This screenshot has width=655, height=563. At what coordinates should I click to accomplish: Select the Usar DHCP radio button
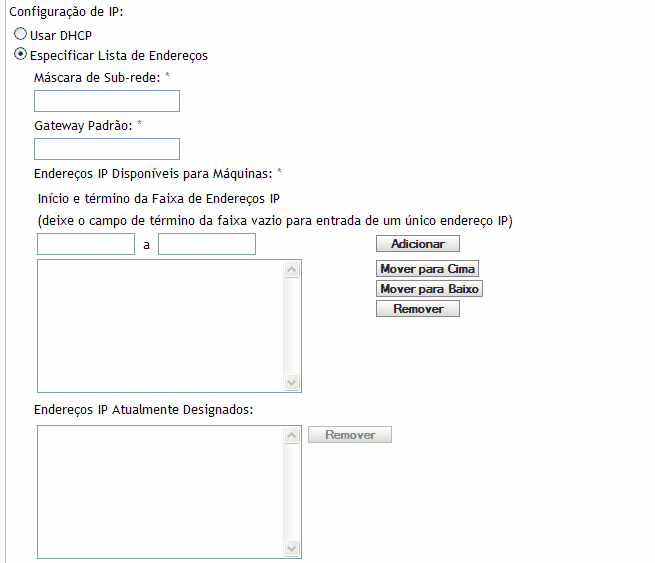coord(20,34)
